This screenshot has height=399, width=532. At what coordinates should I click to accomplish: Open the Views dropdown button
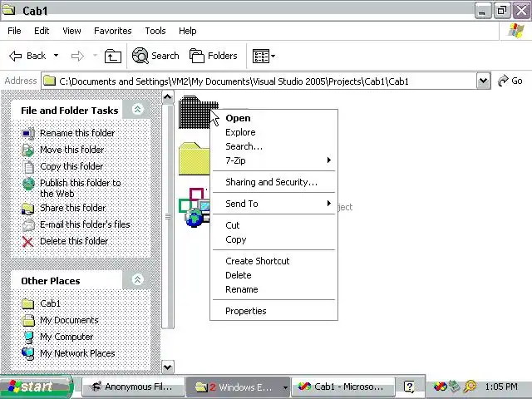tap(264, 56)
